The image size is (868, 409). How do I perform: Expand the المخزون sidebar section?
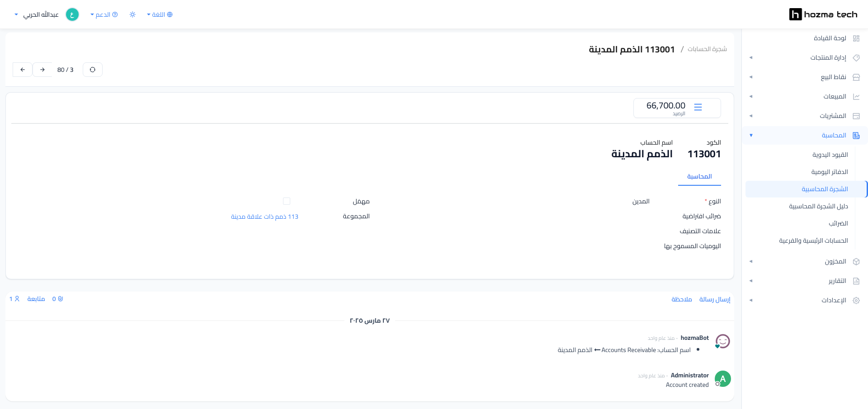click(805, 262)
